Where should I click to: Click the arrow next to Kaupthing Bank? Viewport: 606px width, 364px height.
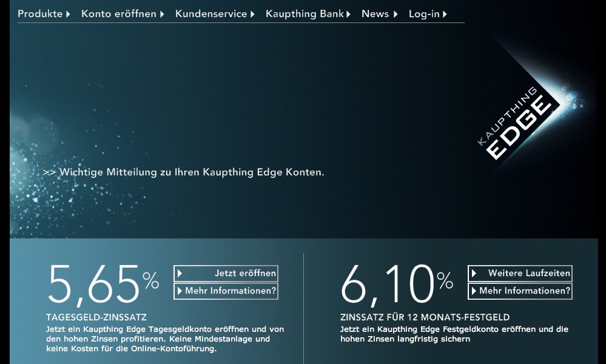(x=348, y=15)
